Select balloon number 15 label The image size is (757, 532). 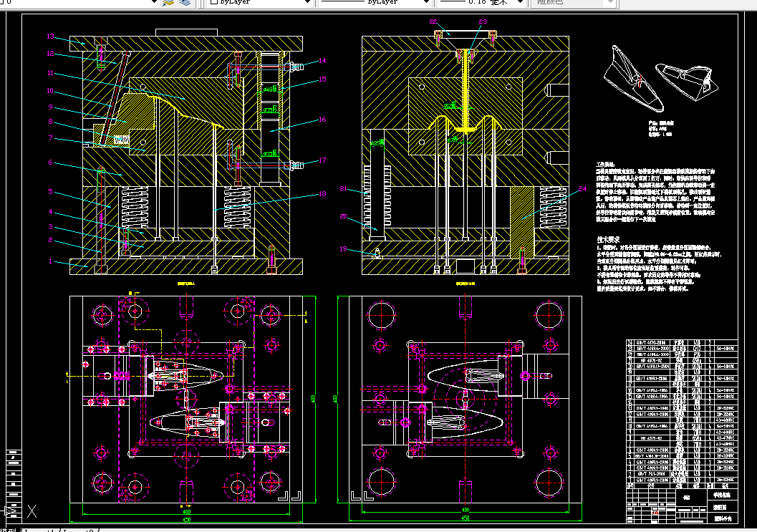tap(322, 79)
